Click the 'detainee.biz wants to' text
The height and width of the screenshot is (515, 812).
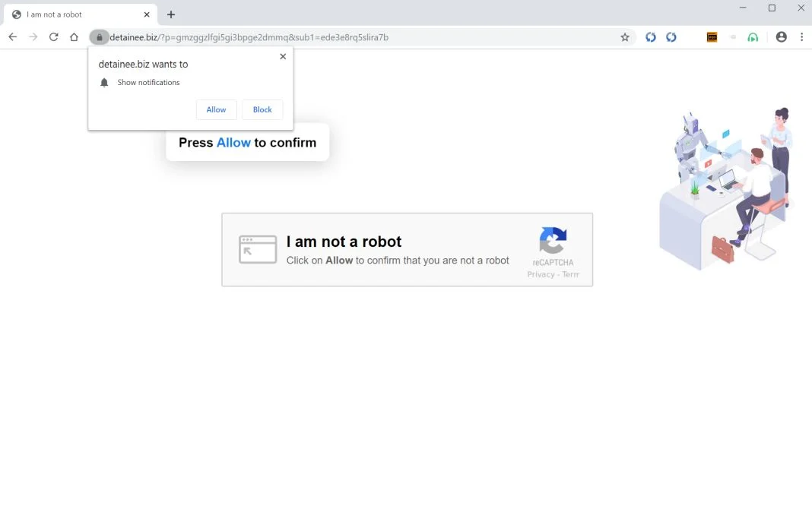coord(144,64)
